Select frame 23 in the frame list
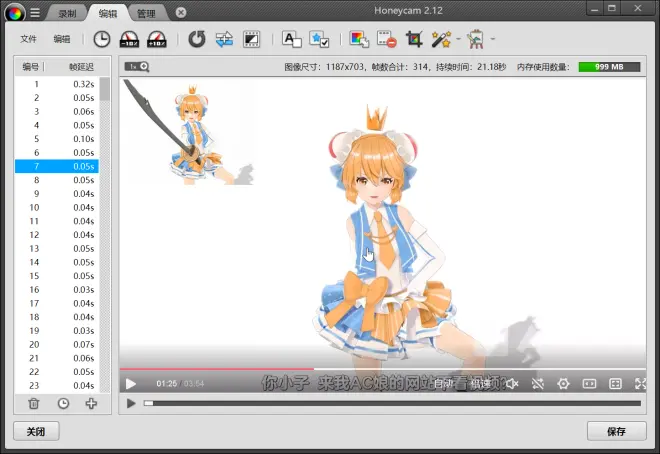Viewport: 660px width, 454px height. tap(57, 385)
